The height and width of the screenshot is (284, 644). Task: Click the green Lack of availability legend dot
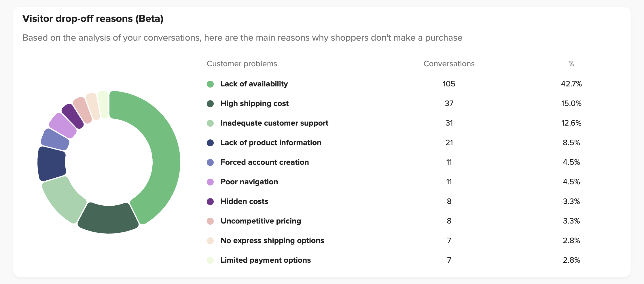point(210,84)
